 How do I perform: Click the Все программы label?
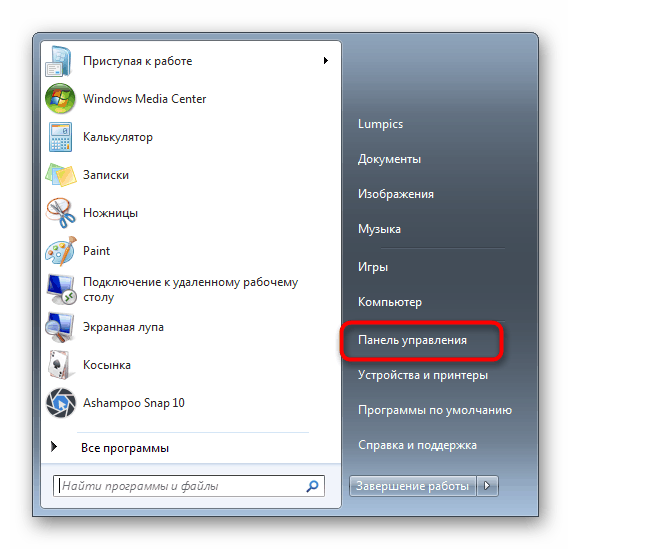pyautogui.click(x=125, y=448)
